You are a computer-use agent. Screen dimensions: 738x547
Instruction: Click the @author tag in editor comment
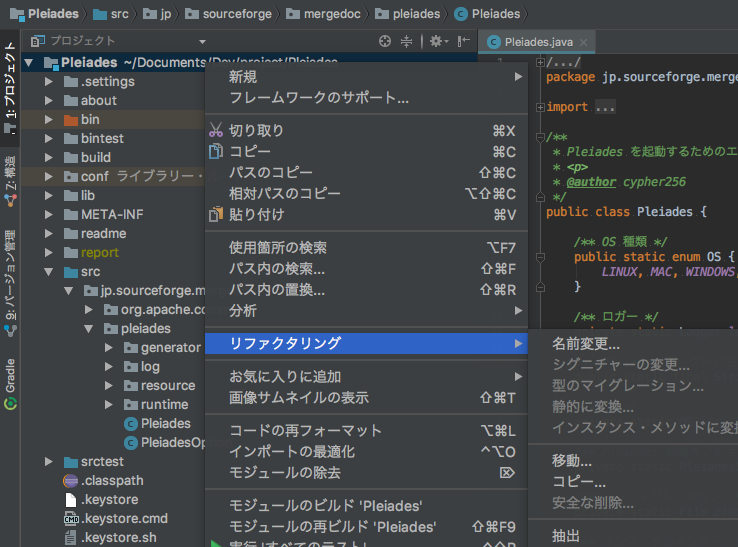coord(591,182)
